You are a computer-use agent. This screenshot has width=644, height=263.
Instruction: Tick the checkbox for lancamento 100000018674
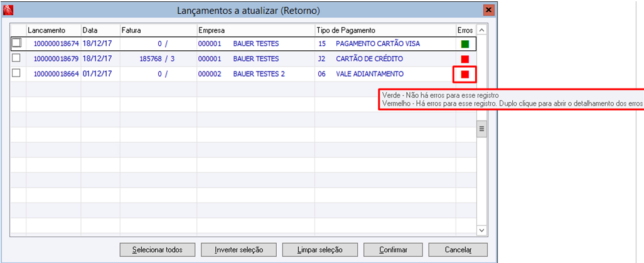coord(16,43)
